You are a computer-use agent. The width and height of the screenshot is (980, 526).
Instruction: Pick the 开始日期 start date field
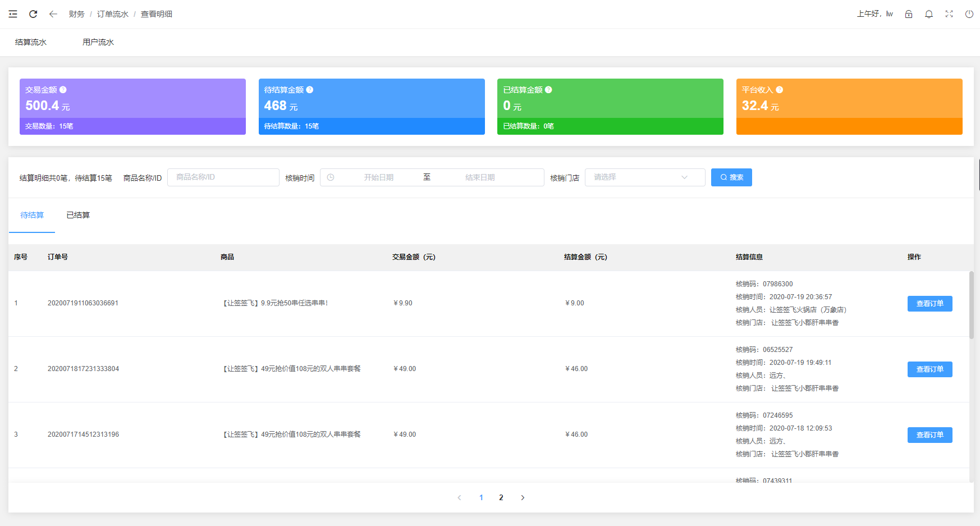click(x=379, y=177)
